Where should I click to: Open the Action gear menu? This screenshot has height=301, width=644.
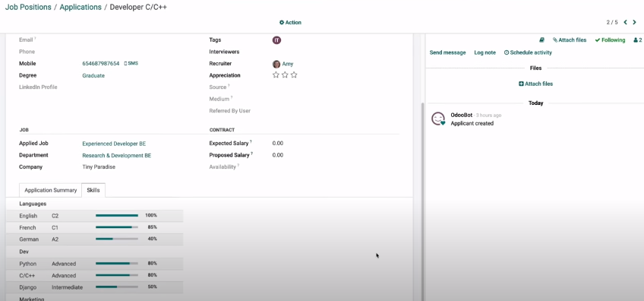290,23
